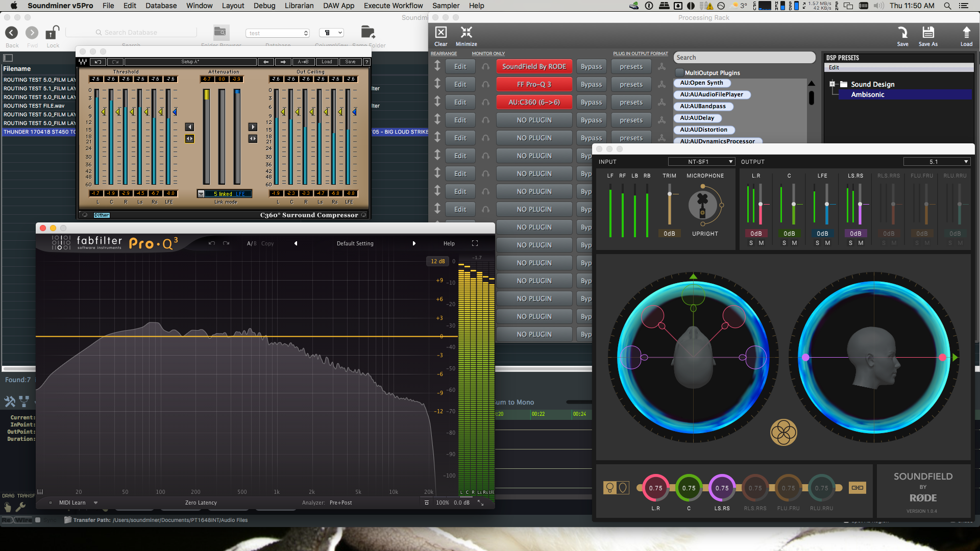The width and height of the screenshot is (980, 551).
Task: Open the NT-SF1 input dropdown
Action: (x=701, y=162)
